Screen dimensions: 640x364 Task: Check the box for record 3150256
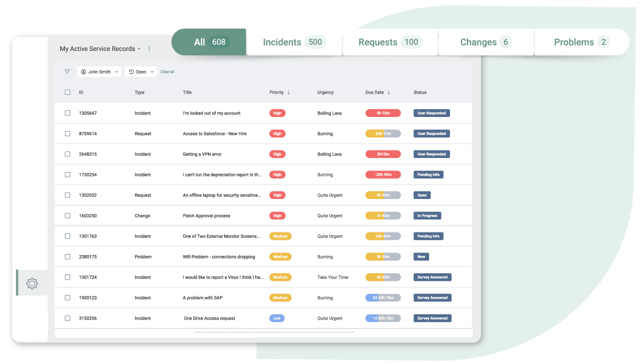coord(67,318)
